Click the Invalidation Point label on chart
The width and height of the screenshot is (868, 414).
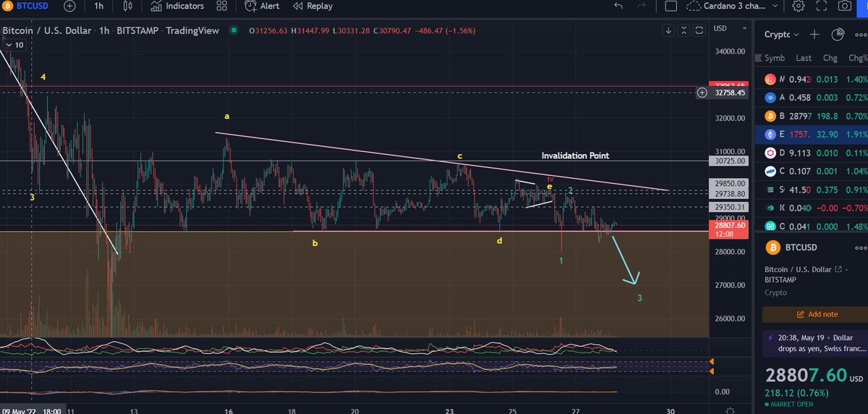(x=575, y=156)
